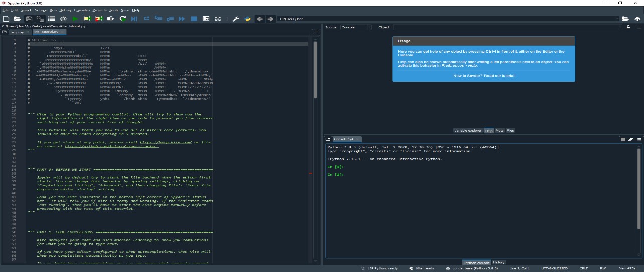Click the Open file folder icon
This screenshot has width=644, height=272.
(x=17, y=19)
